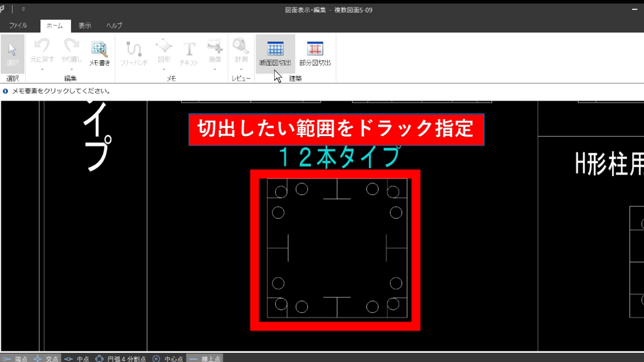Viewport: 644px width, 362px height.
Task: Open the ファイル menu tab
Action: 18,25
